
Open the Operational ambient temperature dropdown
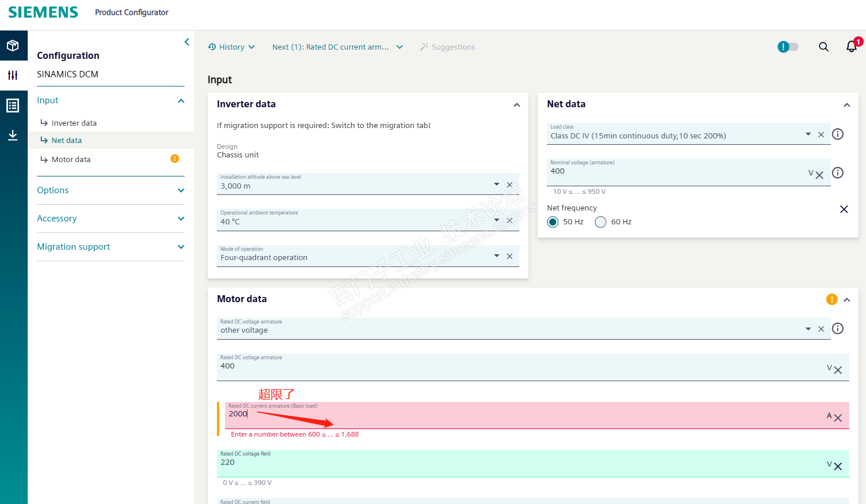[x=497, y=220]
